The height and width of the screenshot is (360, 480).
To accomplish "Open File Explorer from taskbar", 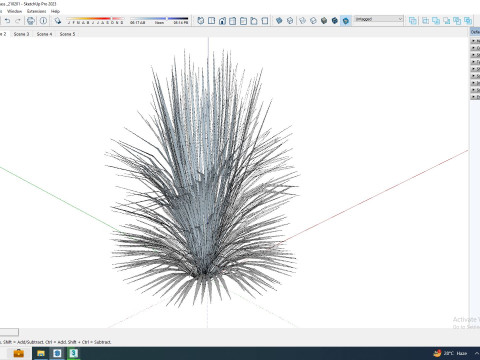I will 41,353.
